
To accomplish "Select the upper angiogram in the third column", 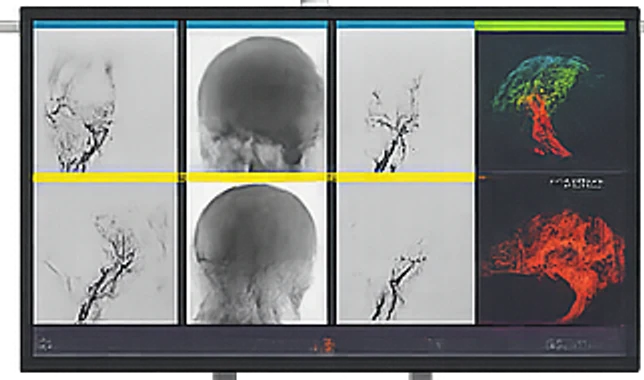I will click(405, 100).
